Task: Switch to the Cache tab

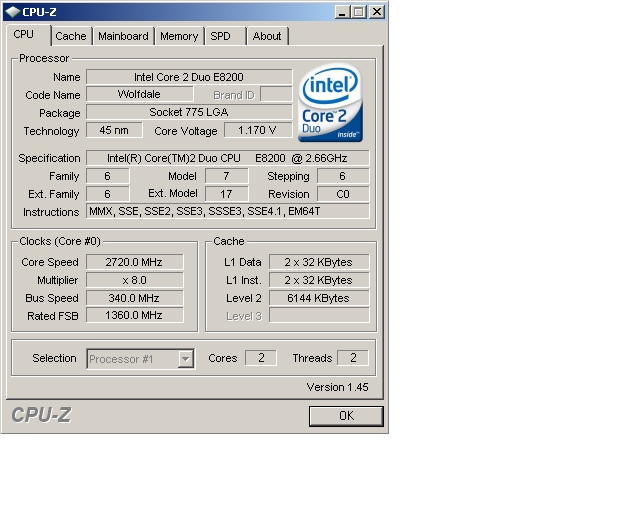Action: click(71, 36)
